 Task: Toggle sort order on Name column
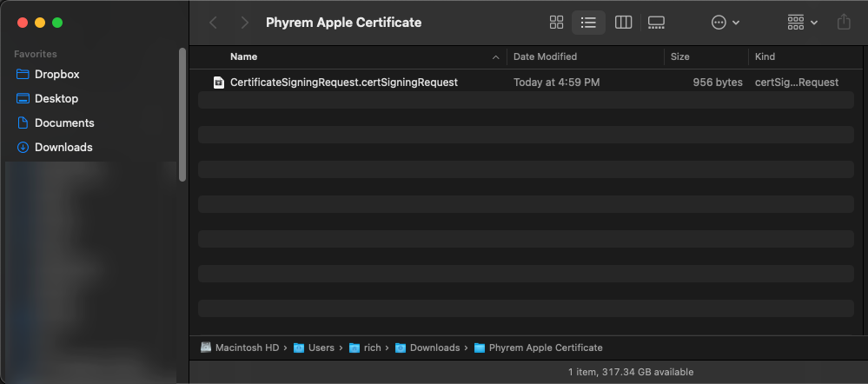348,56
